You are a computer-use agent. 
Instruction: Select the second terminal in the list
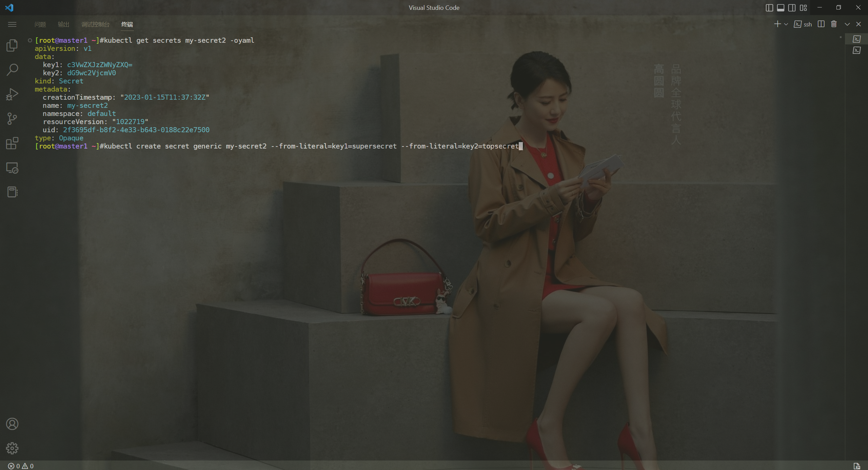856,51
